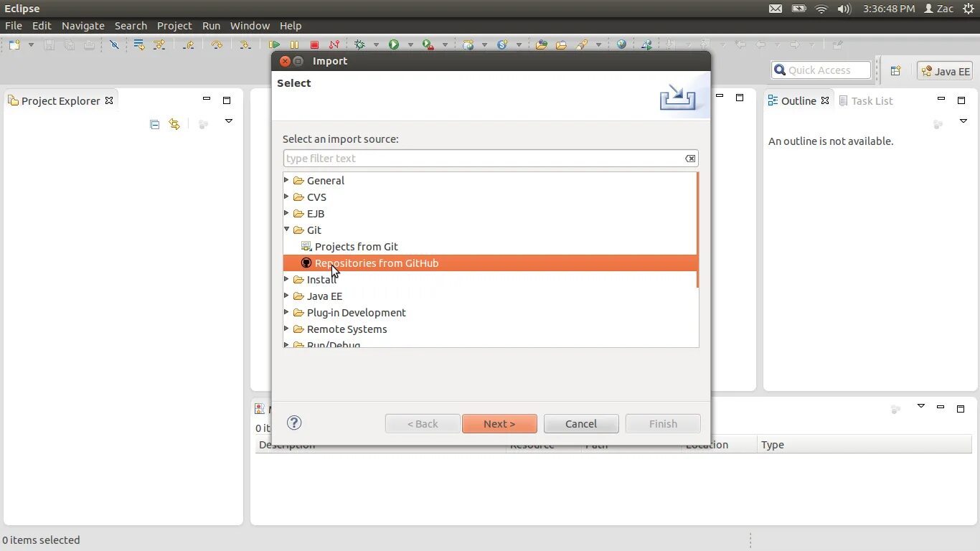Select the Outline tab
Screen dimensions: 980x551
[798, 100]
